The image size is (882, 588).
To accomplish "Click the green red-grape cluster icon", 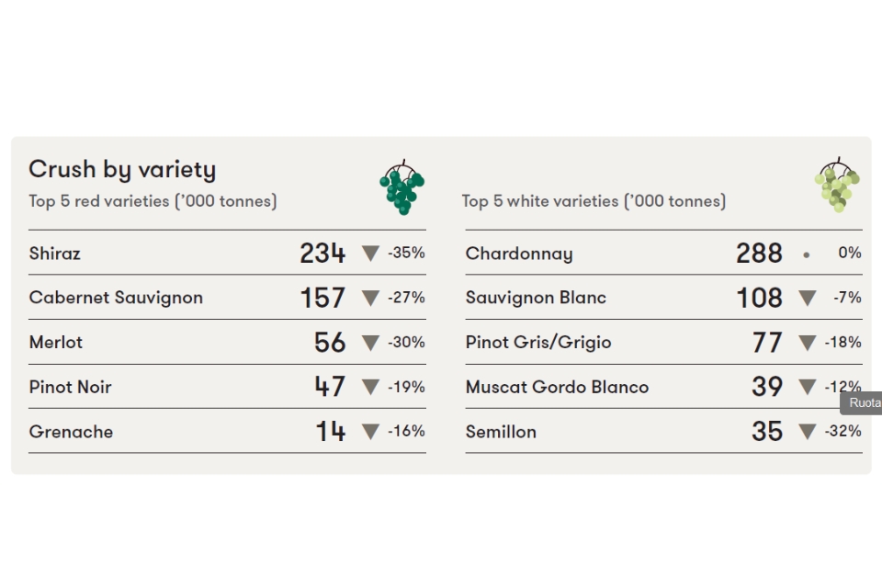I will (402, 187).
